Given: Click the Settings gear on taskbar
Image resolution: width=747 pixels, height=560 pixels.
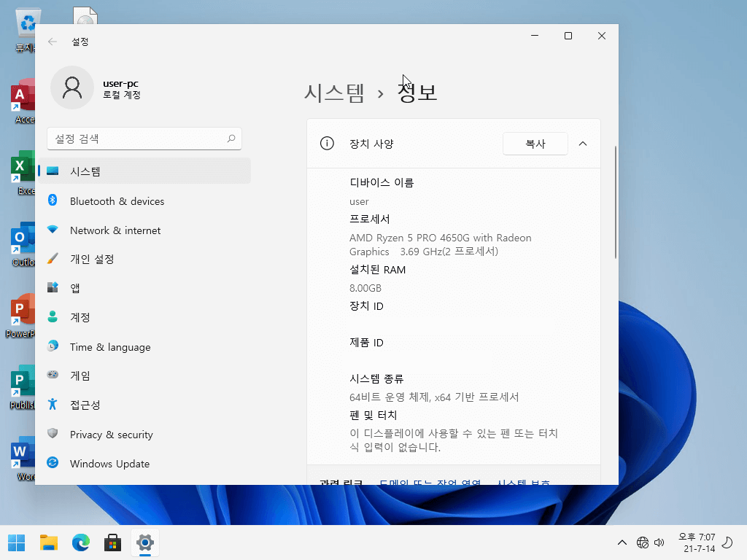Looking at the screenshot, I should pyautogui.click(x=145, y=542).
